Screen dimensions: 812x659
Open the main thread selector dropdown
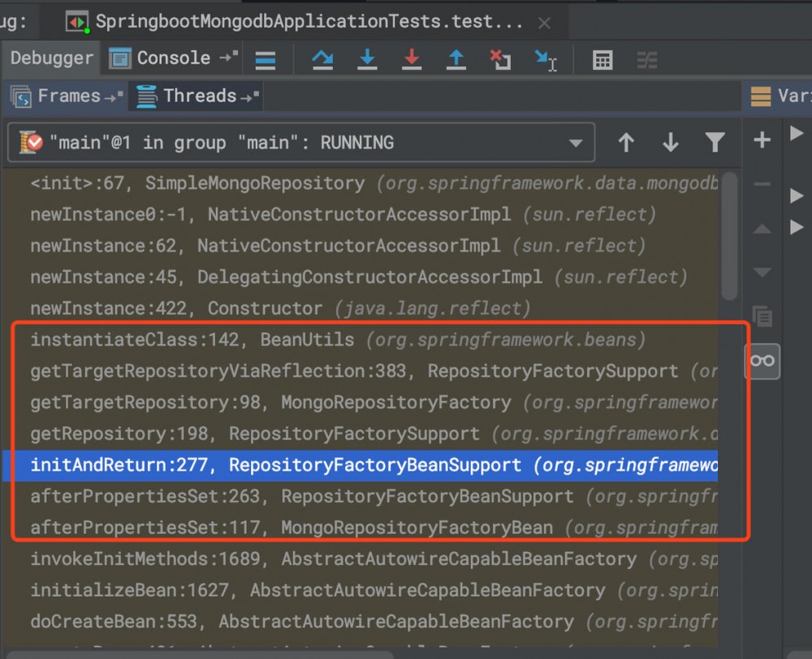click(577, 141)
